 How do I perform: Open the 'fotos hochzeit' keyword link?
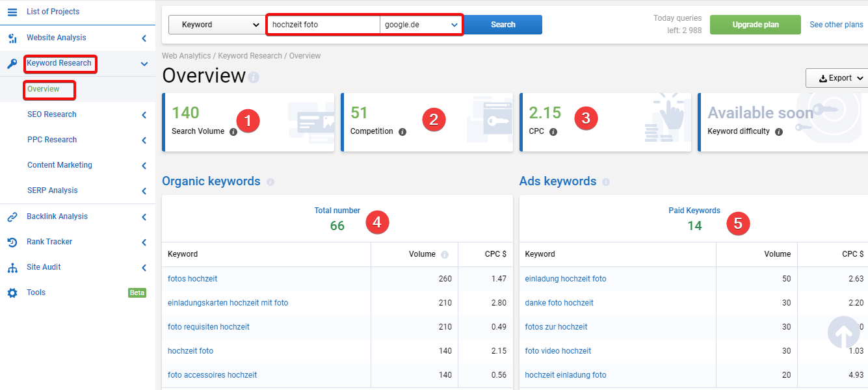point(192,279)
